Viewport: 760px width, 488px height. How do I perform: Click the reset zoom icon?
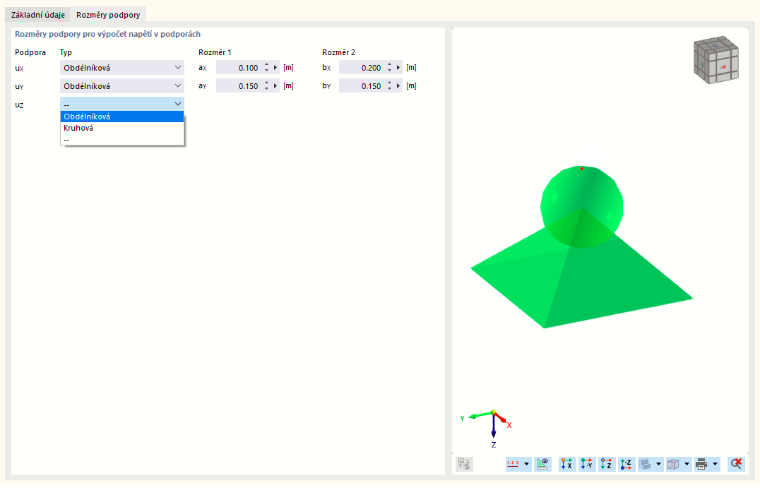[736, 464]
